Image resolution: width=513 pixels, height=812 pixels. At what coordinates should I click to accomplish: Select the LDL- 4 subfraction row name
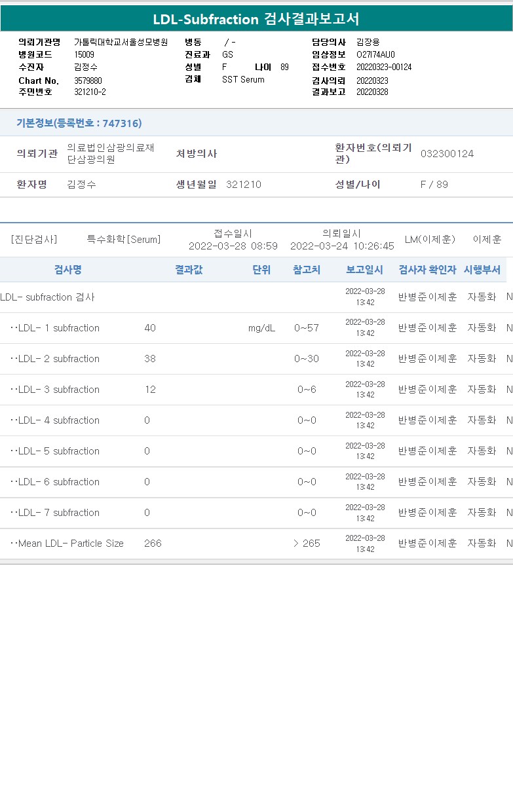coord(55,420)
